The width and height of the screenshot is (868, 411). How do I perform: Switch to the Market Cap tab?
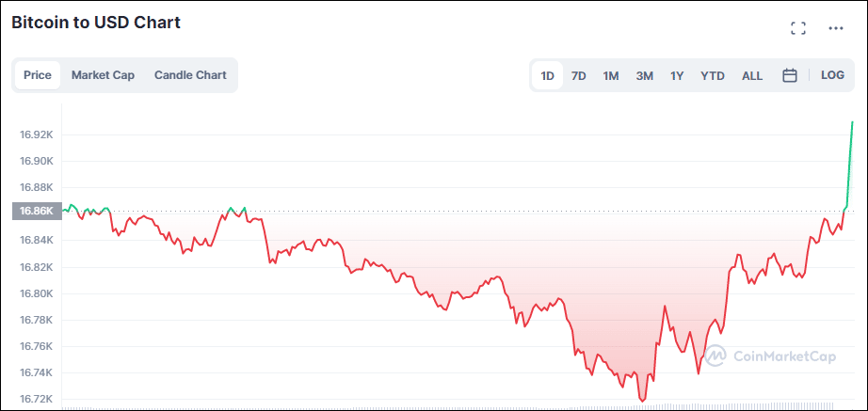point(103,75)
